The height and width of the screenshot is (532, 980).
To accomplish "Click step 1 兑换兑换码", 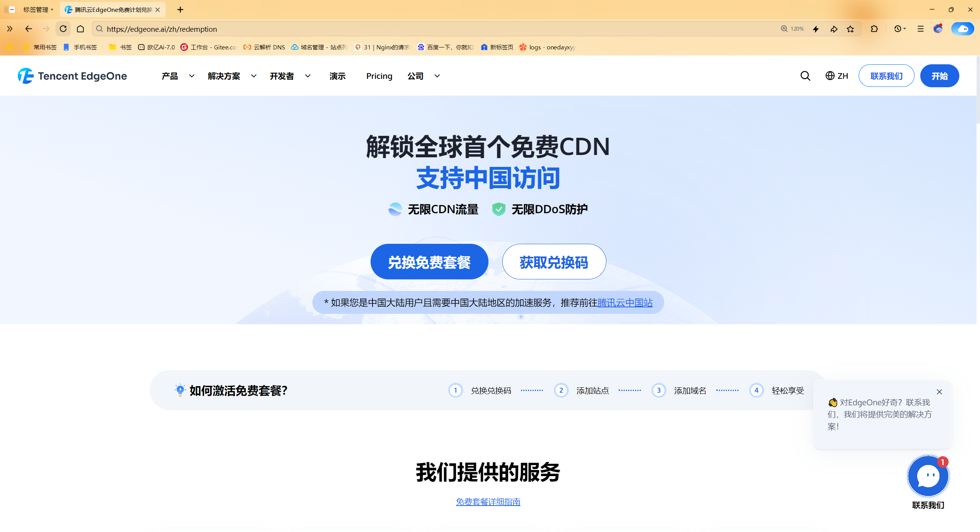I will 480,390.
